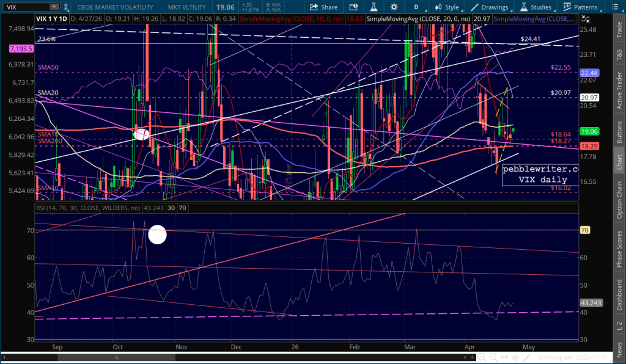
Task: Click the Share button in the toolbar
Action: click(x=323, y=7)
